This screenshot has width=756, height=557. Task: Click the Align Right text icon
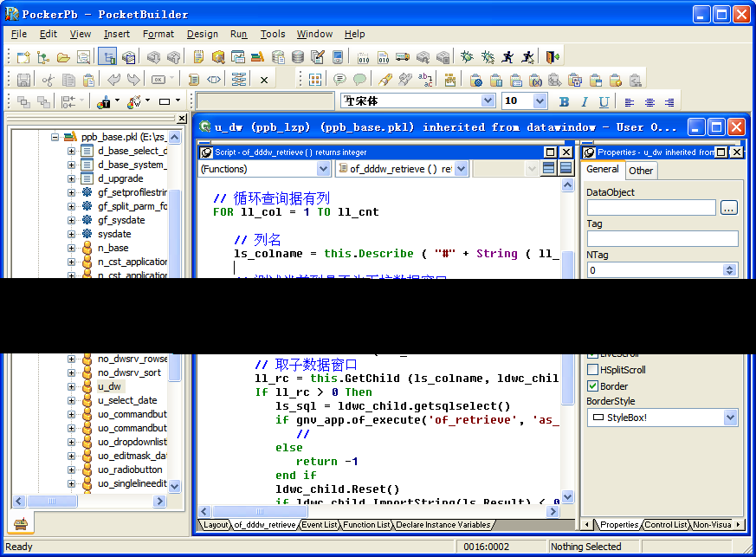click(669, 102)
